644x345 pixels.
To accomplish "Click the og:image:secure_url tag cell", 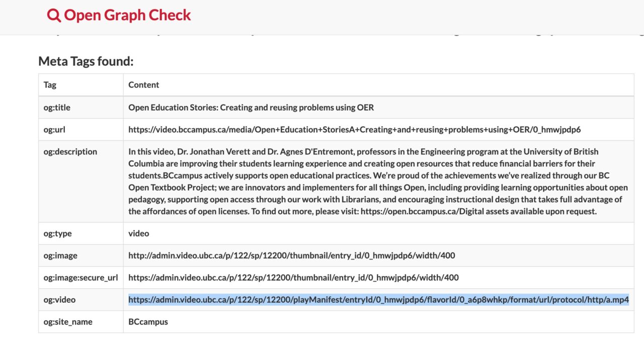I will [81, 278].
